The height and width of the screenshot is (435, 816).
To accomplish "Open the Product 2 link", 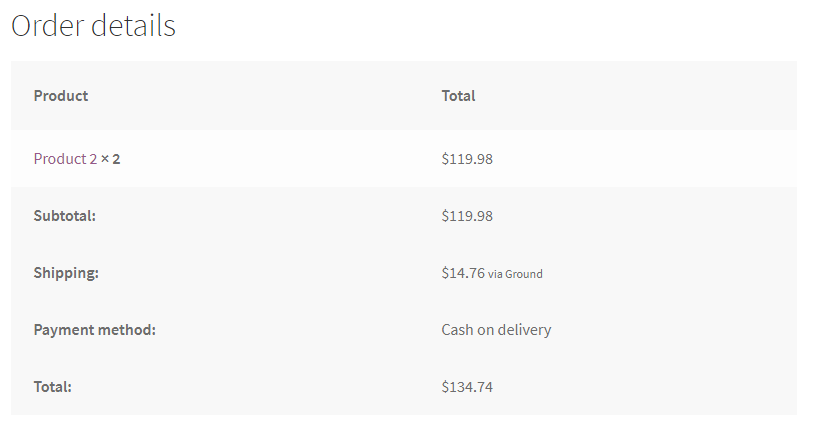I will (x=65, y=158).
